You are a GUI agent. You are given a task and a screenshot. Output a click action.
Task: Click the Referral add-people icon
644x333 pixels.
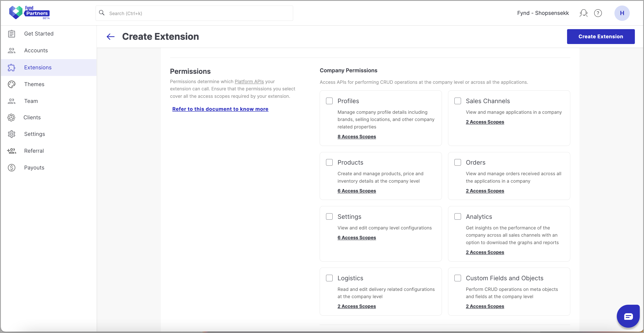pos(11,151)
